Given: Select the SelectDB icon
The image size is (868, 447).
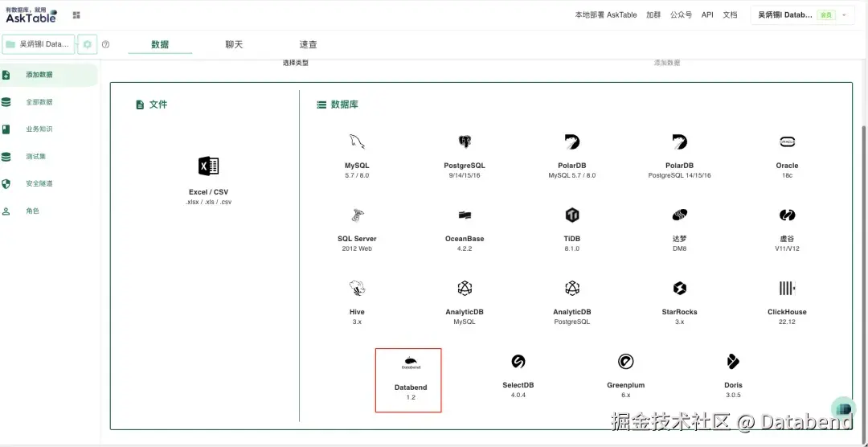Looking at the screenshot, I should [518, 362].
